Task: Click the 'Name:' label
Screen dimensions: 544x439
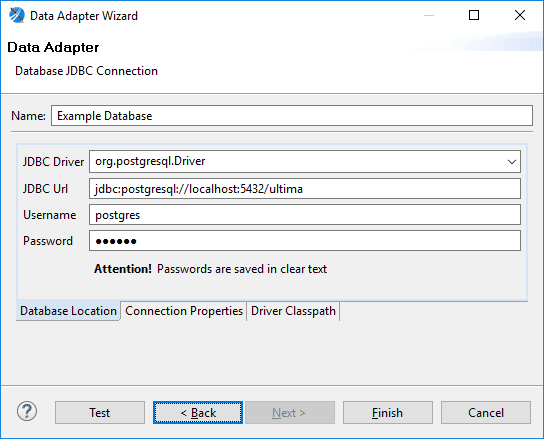Action: 28,116
